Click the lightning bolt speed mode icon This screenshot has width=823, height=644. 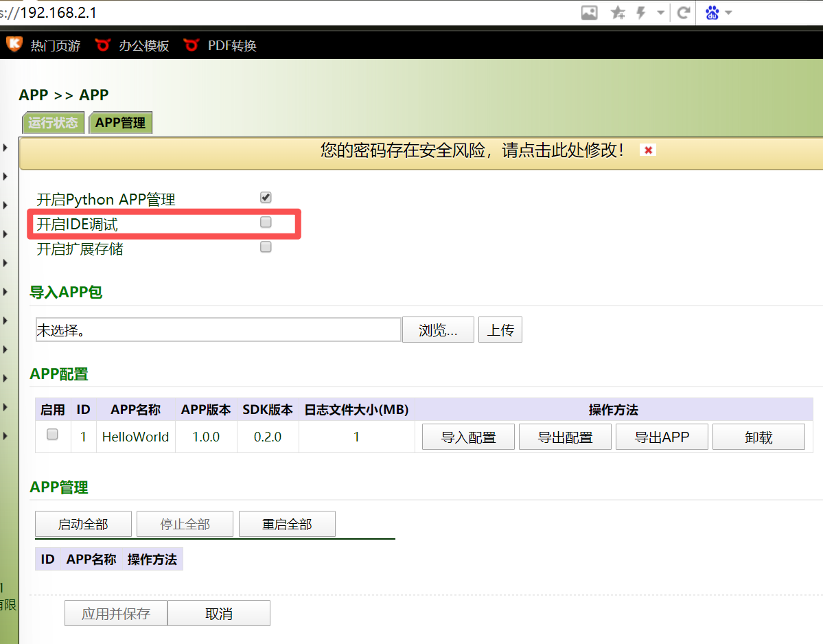click(x=641, y=12)
